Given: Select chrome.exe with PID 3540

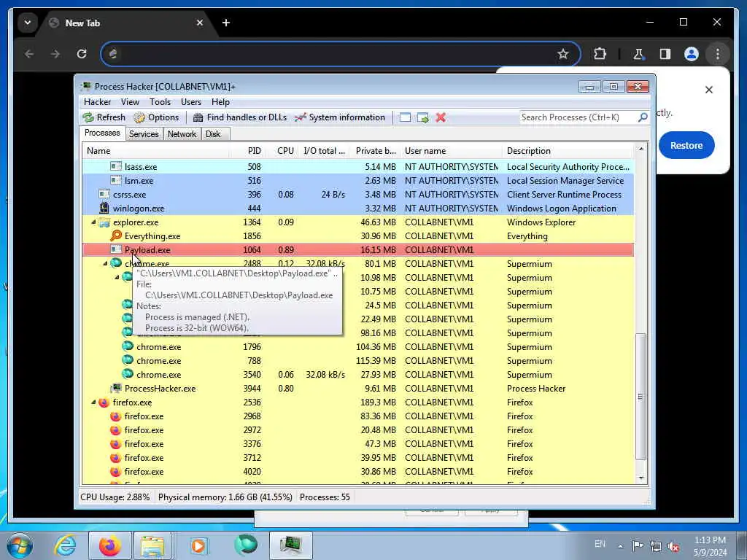Looking at the screenshot, I should [358, 374].
